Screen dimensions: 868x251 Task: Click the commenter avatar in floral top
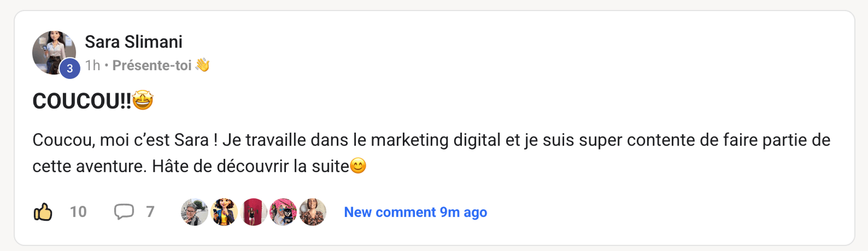pyautogui.click(x=312, y=212)
